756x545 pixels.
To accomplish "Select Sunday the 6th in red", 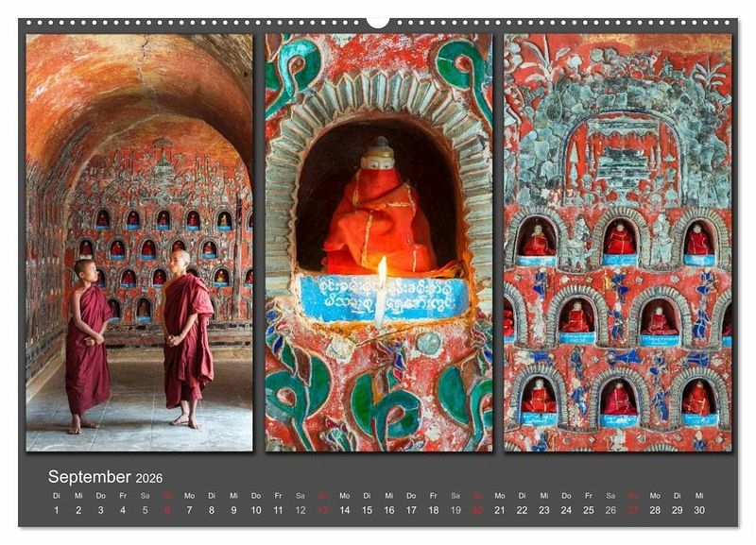I will pyautogui.click(x=167, y=510).
